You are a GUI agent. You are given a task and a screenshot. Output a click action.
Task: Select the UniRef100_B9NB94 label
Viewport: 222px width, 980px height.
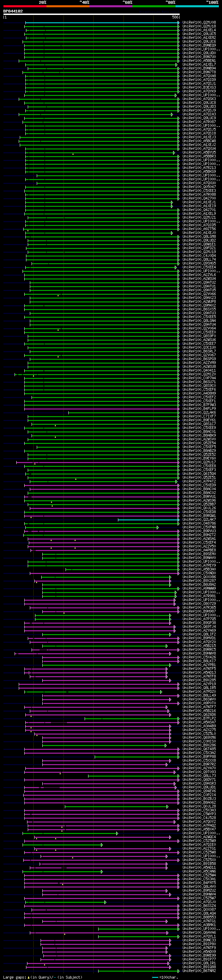coord(199,68)
